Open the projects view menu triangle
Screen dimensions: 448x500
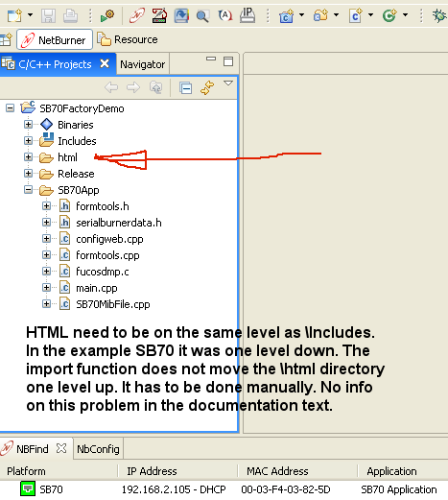[x=228, y=83]
